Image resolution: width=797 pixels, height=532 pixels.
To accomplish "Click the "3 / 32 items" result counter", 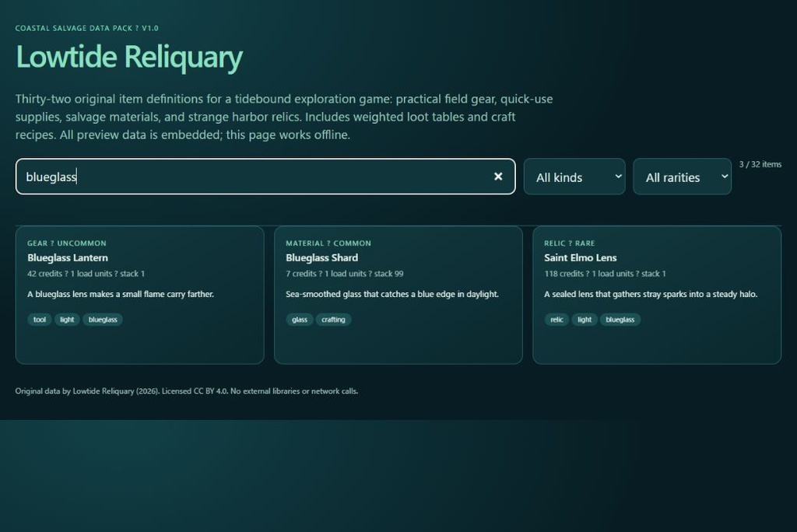I will click(x=760, y=164).
